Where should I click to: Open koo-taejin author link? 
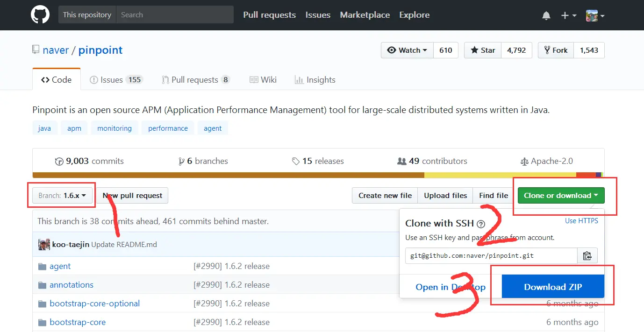click(71, 245)
